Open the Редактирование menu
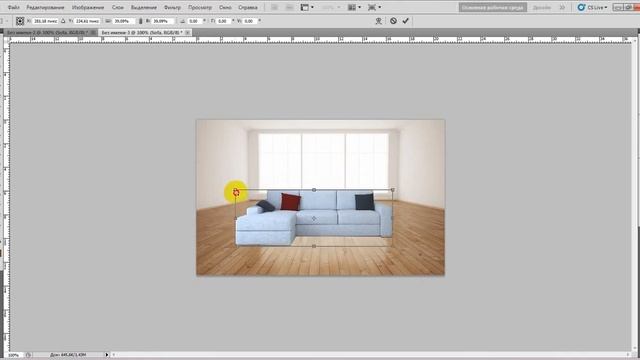 pos(45,7)
